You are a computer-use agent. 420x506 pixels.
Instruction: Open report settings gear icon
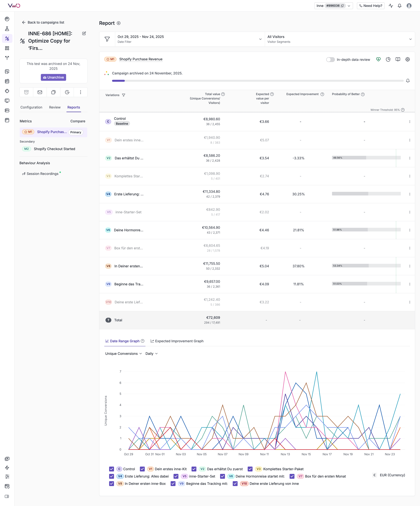pyautogui.click(x=407, y=59)
